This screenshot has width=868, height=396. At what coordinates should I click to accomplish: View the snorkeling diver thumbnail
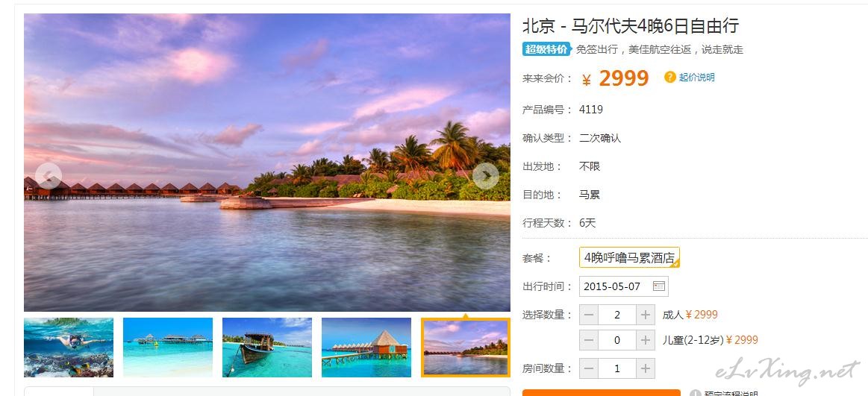pyautogui.click(x=69, y=348)
